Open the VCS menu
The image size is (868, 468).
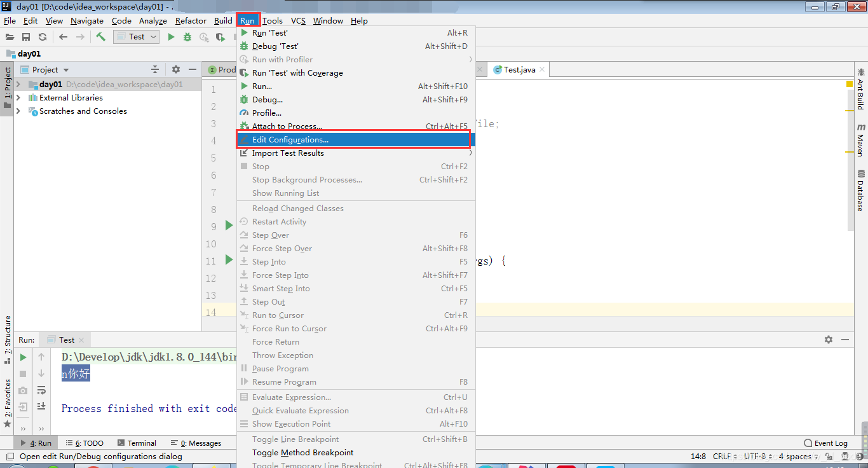(299, 20)
